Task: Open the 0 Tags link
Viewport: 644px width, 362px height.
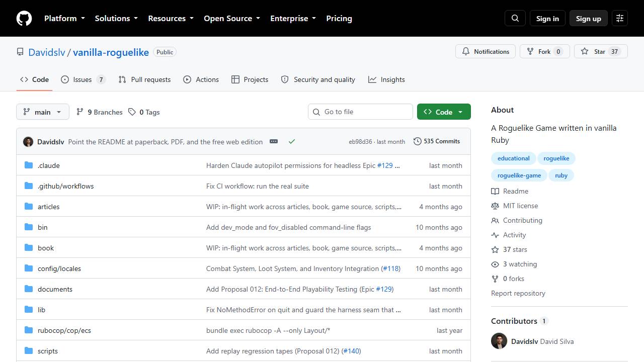Action: tap(144, 112)
